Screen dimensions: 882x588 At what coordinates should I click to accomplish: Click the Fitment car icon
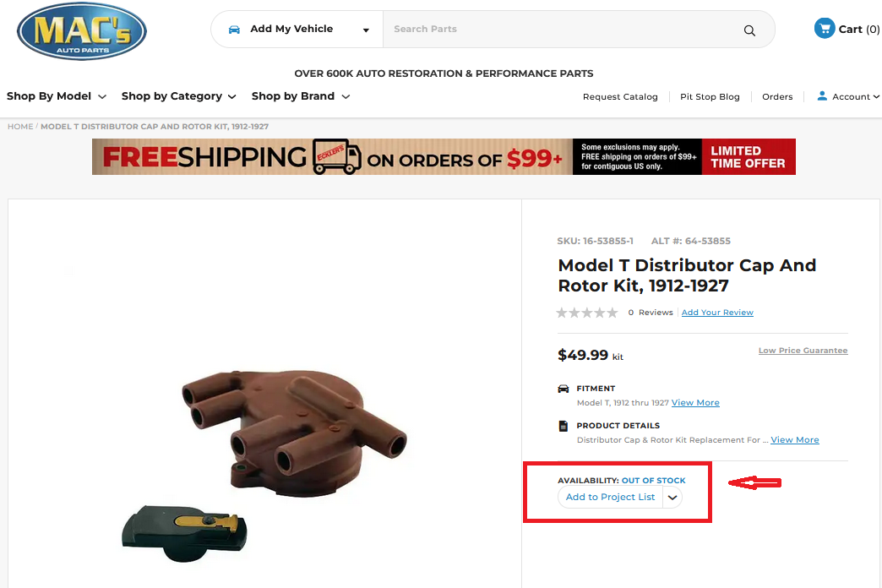pyautogui.click(x=563, y=389)
